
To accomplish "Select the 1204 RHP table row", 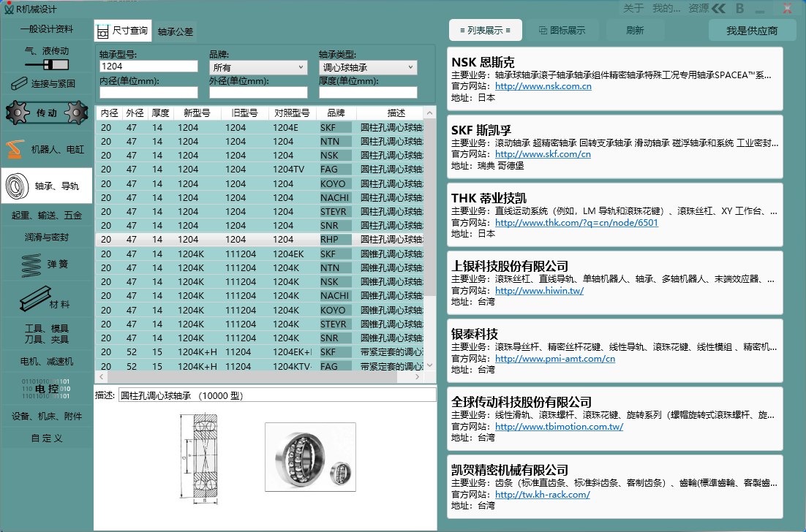I will point(259,239).
